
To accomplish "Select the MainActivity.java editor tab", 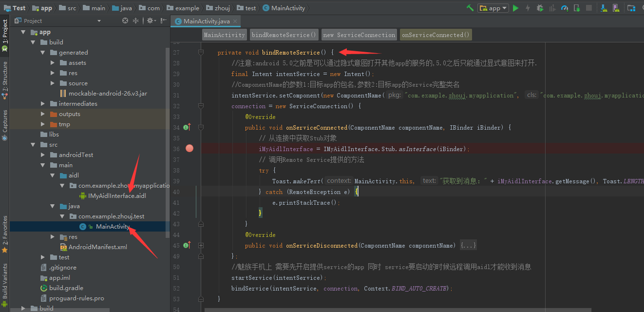I will (207, 21).
